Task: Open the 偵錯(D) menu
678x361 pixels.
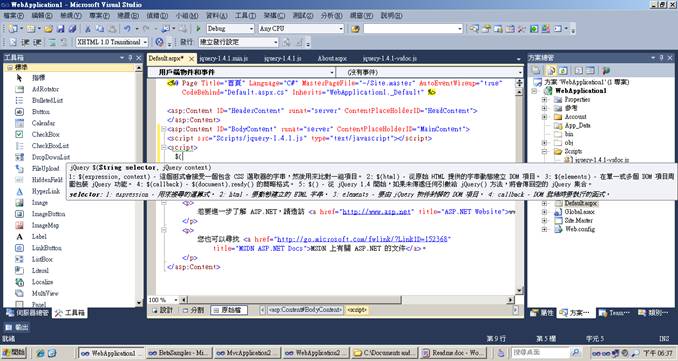Action: [x=157, y=16]
